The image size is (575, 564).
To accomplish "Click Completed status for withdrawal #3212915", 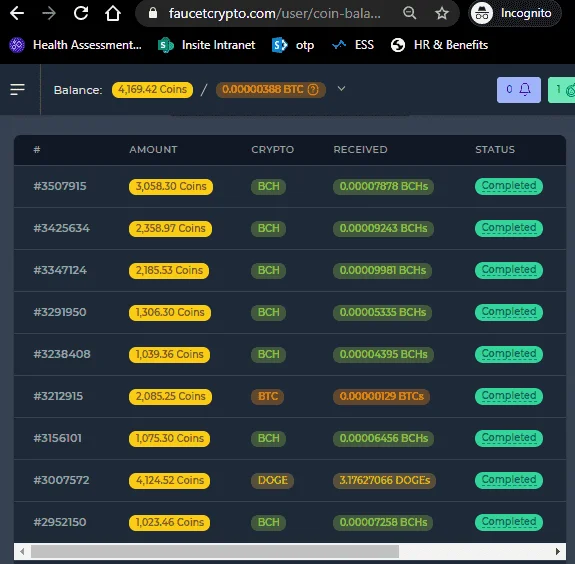I will (x=509, y=396).
